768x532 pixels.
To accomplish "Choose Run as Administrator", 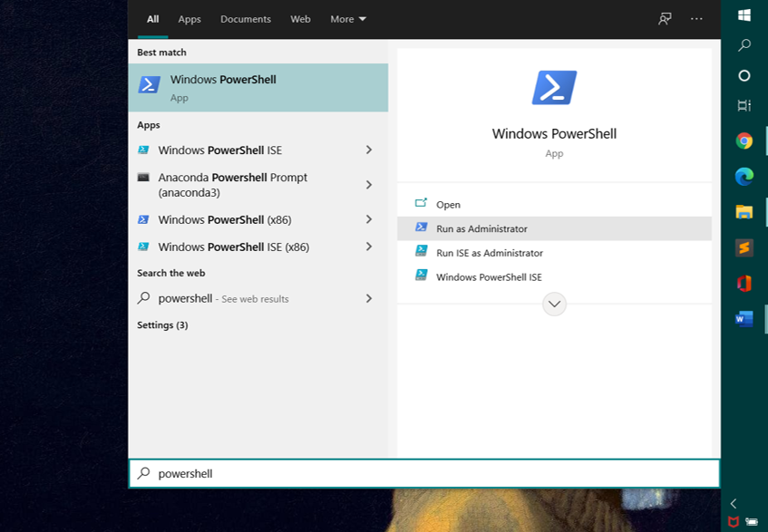I will pos(554,228).
